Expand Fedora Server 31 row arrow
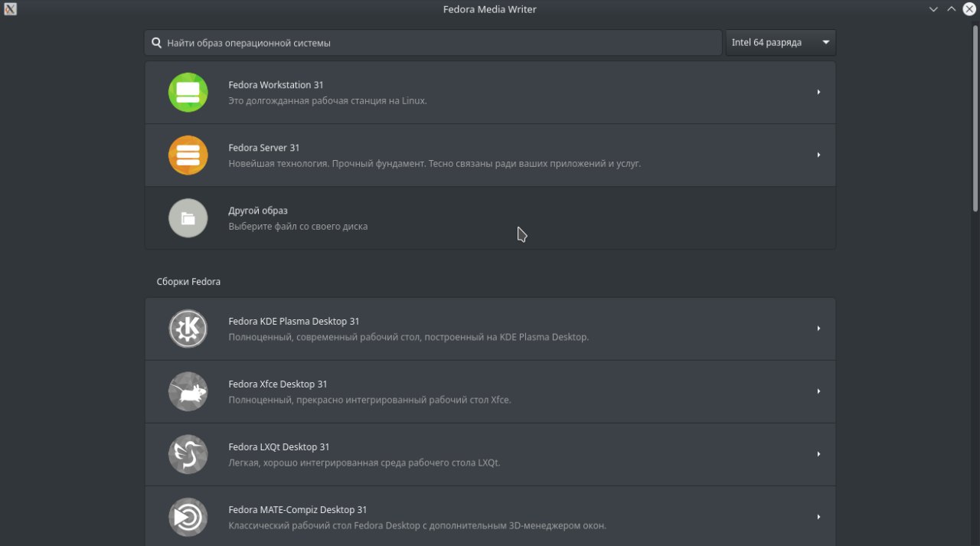 coord(818,155)
